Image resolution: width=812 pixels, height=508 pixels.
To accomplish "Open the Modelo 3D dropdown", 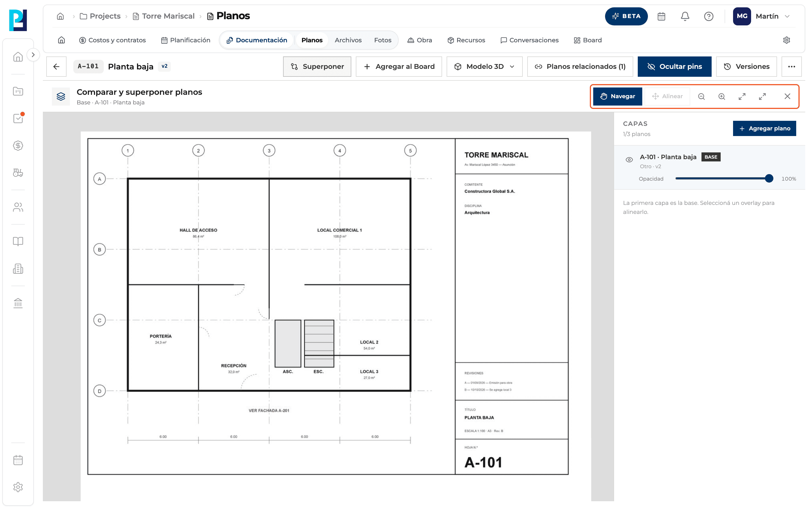I will (484, 67).
